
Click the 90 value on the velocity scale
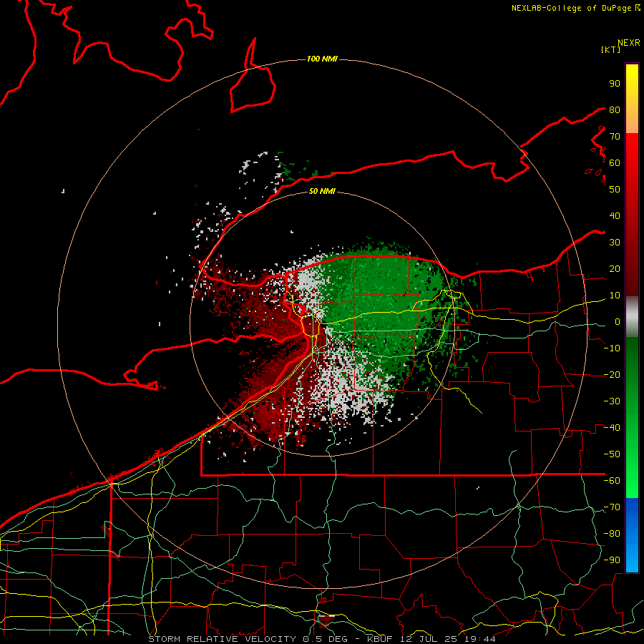[x=615, y=84]
